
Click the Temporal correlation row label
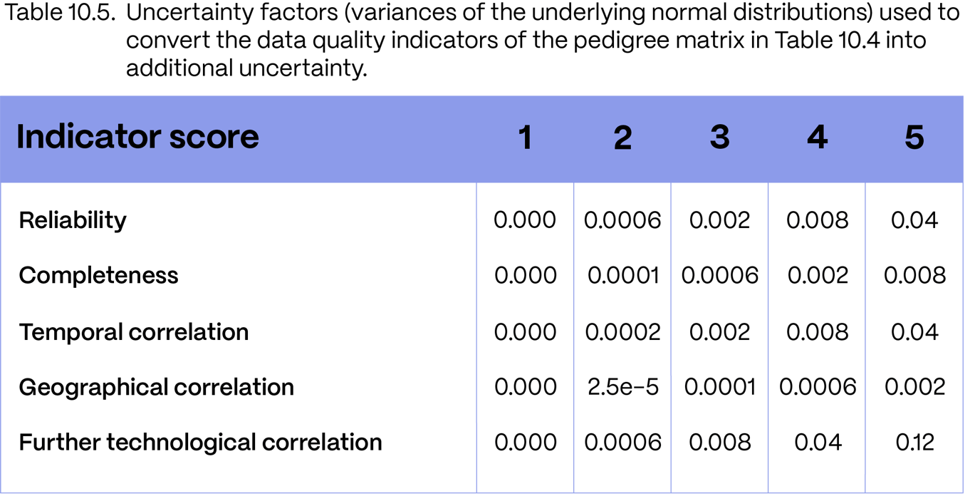click(x=133, y=332)
